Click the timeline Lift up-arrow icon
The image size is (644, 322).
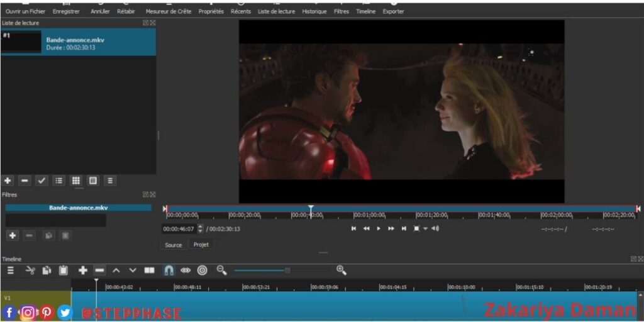pos(116,270)
